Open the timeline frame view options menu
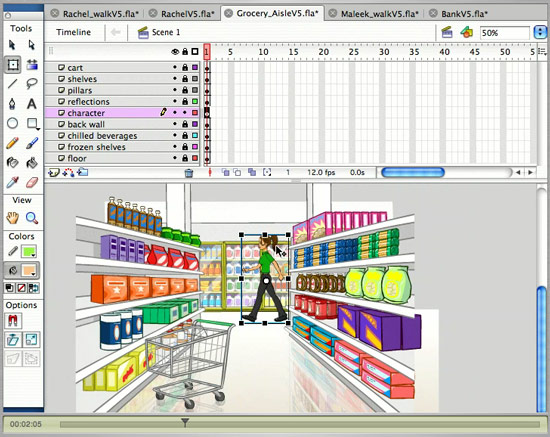Image resolution: width=550 pixels, height=437 pixels. coord(542,52)
